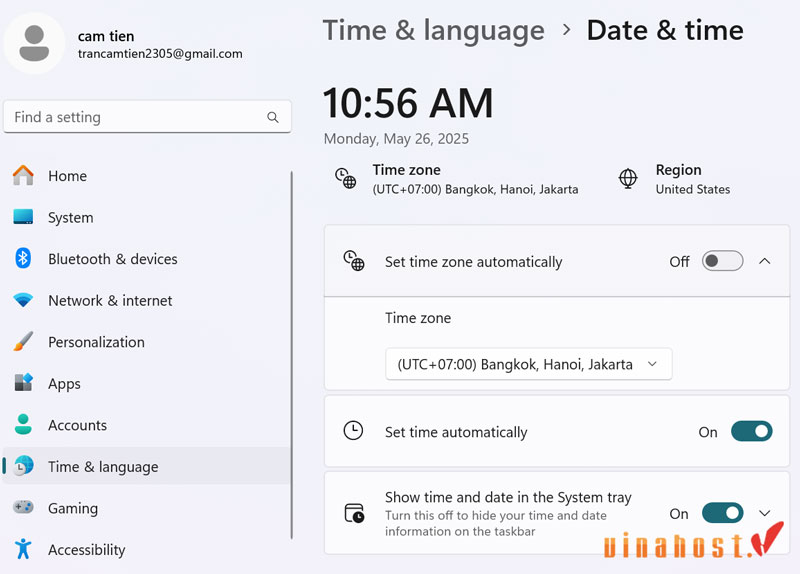Click the Time & language globe icon
This screenshot has width=800, height=574.
[23, 466]
